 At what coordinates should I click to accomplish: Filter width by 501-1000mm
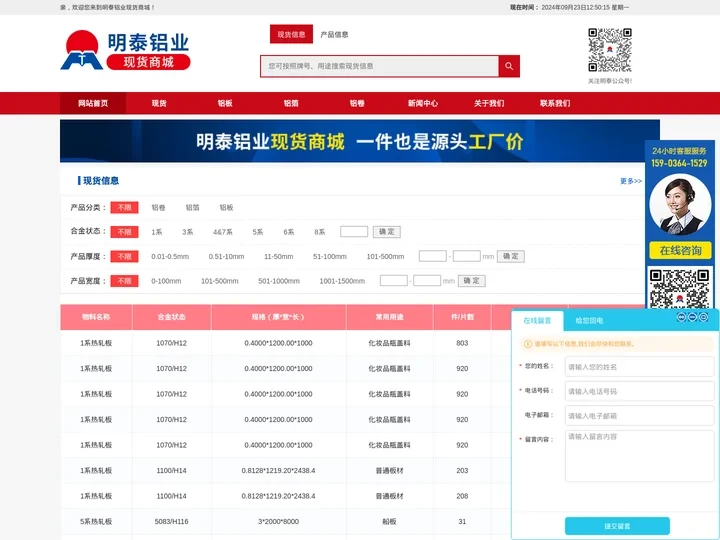coord(279,281)
